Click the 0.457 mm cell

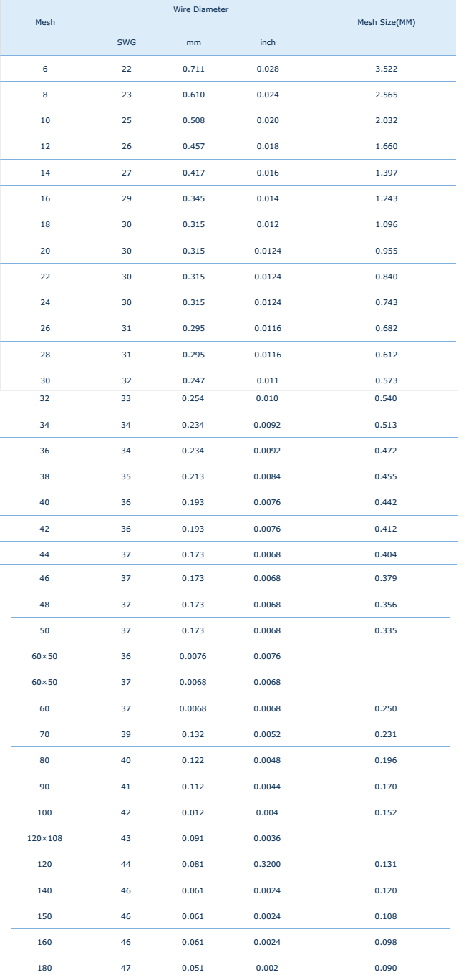[193, 147]
